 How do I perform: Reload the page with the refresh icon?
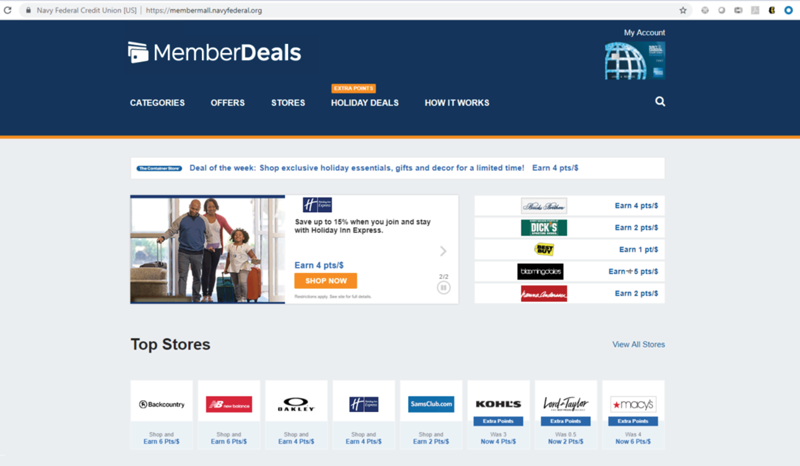coord(8,10)
